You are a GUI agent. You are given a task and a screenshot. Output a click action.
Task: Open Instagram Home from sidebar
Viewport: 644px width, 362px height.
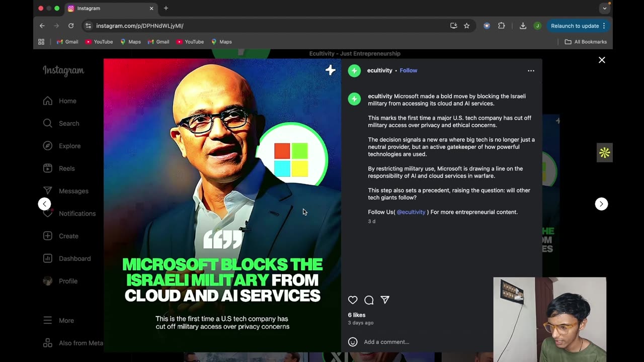click(60, 101)
